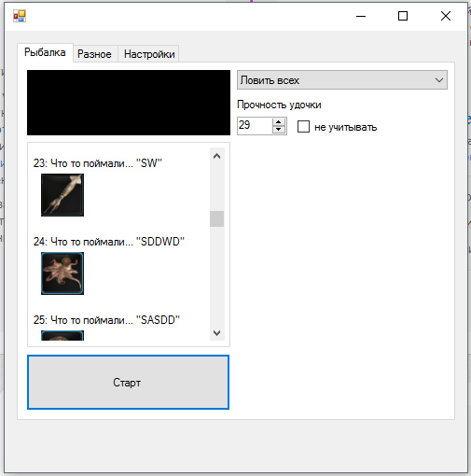Open the Настройки tab
Image resolution: width=471 pixels, height=476 pixels.
pos(149,54)
